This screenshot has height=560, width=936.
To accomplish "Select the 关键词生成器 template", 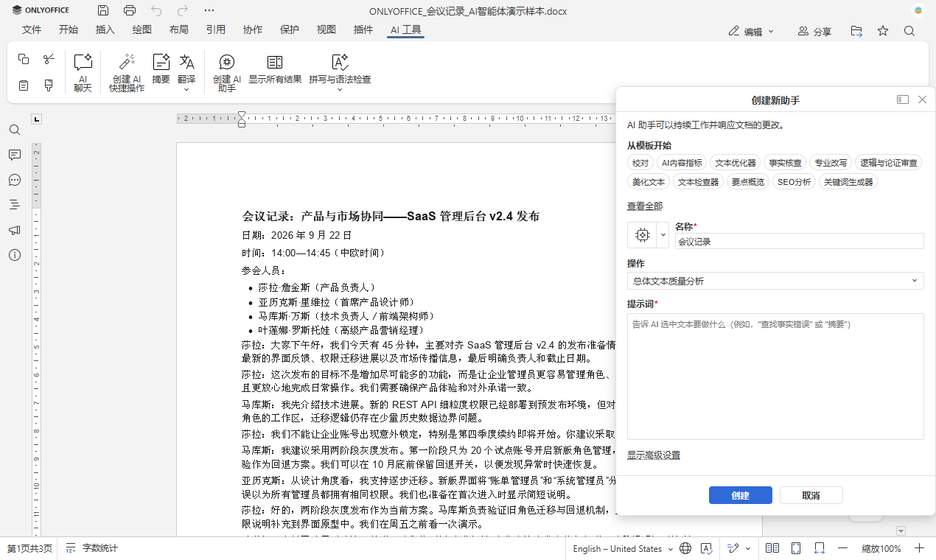I will pos(848,182).
